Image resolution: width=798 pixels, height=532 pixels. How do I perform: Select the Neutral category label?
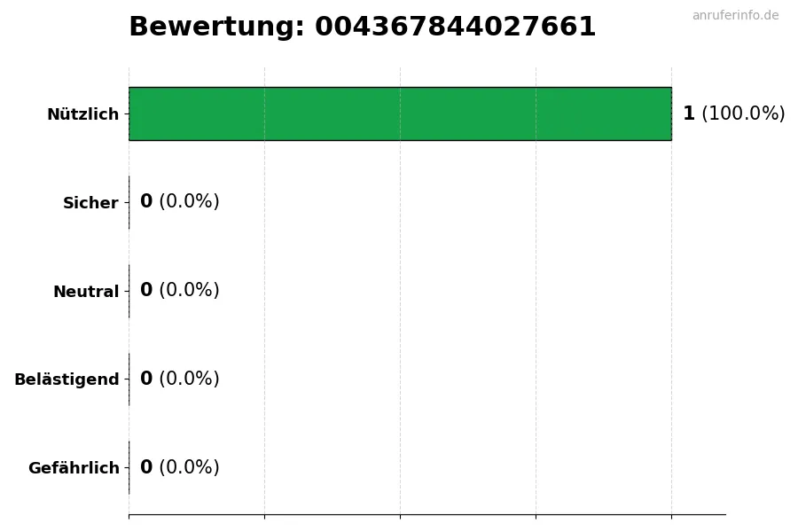coord(86,292)
